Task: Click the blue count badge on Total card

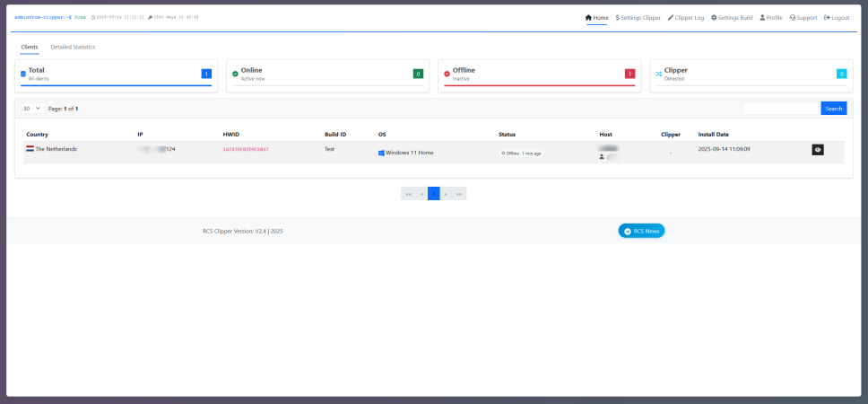Action: tap(206, 74)
